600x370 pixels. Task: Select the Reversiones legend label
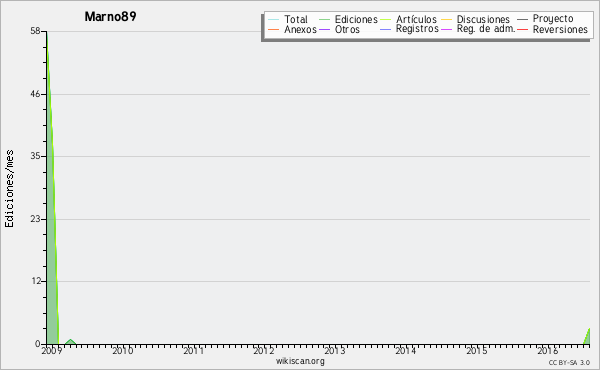coord(560,29)
